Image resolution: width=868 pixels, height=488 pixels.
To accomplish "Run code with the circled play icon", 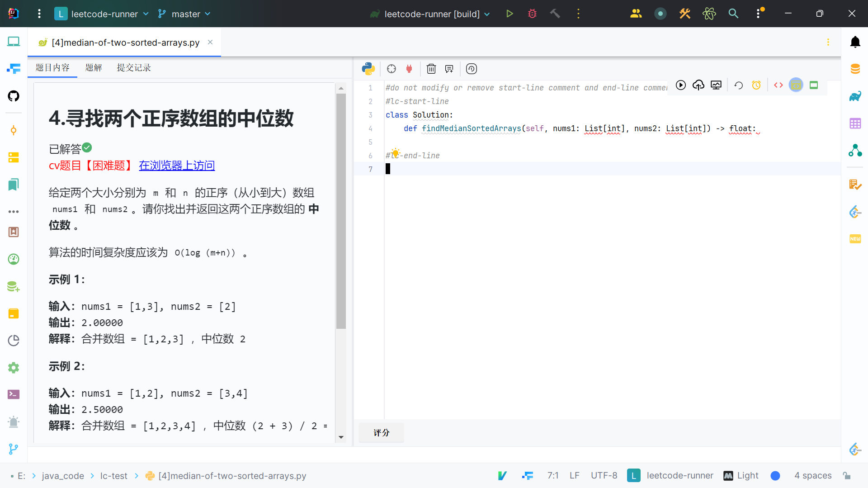I will tap(681, 85).
